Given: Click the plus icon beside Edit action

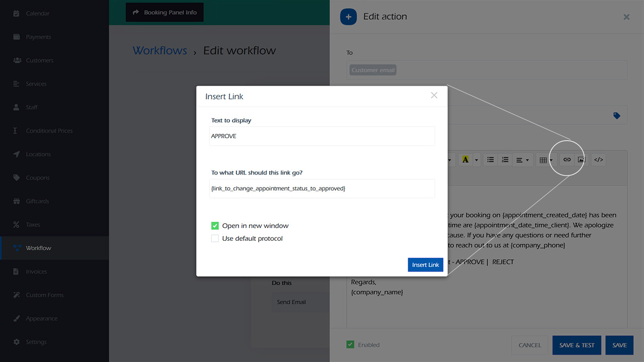Looking at the screenshot, I should pyautogui.click(x=348, y=17).
